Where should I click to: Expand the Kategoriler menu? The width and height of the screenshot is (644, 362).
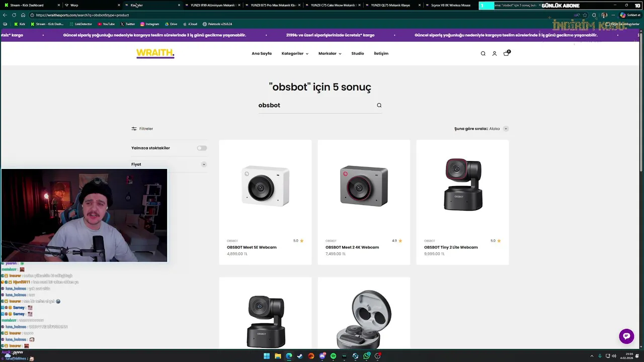[295, 53]
